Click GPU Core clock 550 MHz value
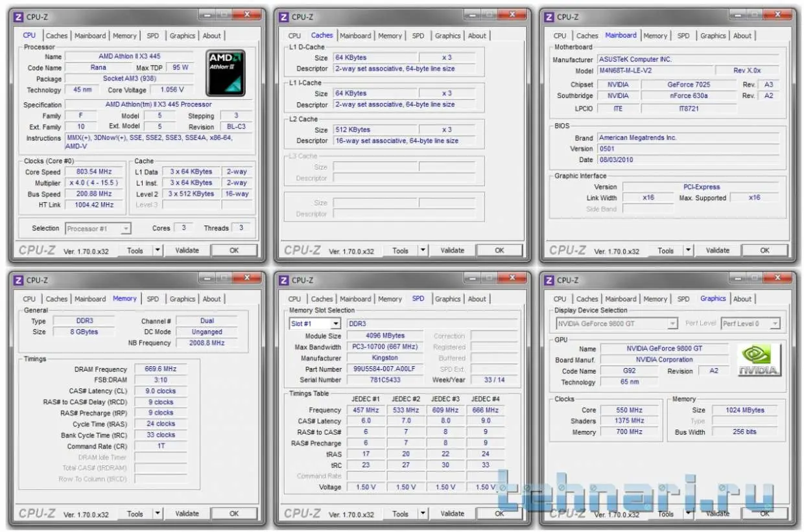 (x=629, y=410)
